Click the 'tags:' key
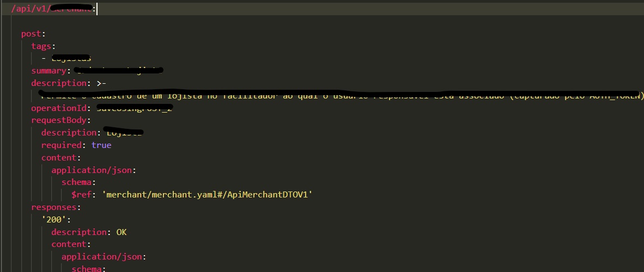 coord(44,46)
